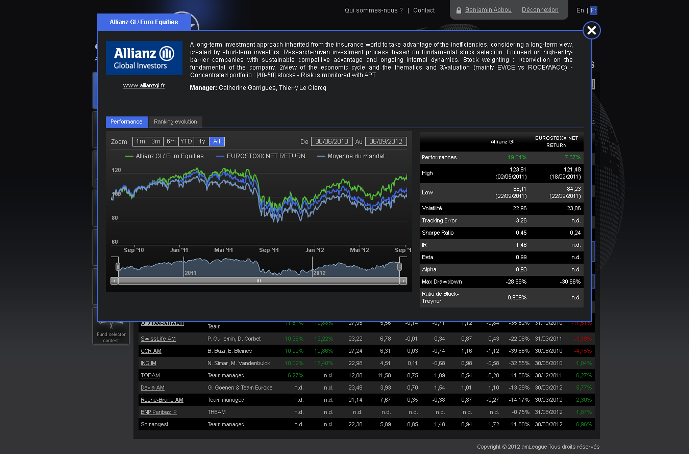Click the Manager names line in popup

(258, 87)
